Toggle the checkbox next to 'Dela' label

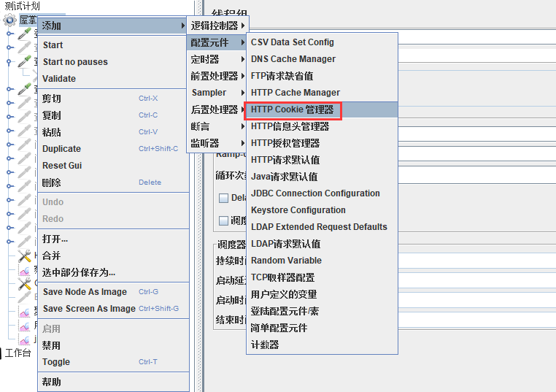pyautogui.click(x=223, y=198)
